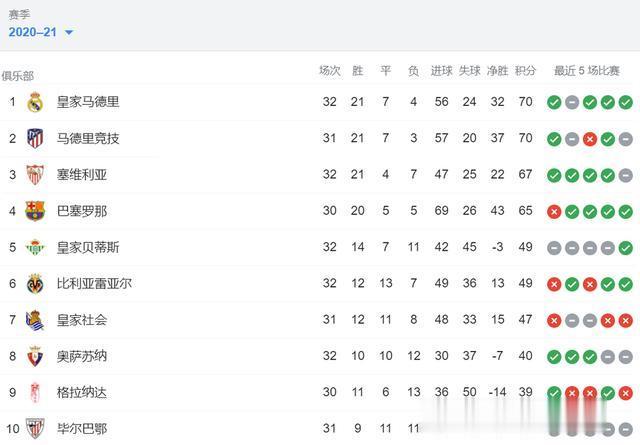
Task: Click the Real Betis club crest
Action: pos(35,247)
